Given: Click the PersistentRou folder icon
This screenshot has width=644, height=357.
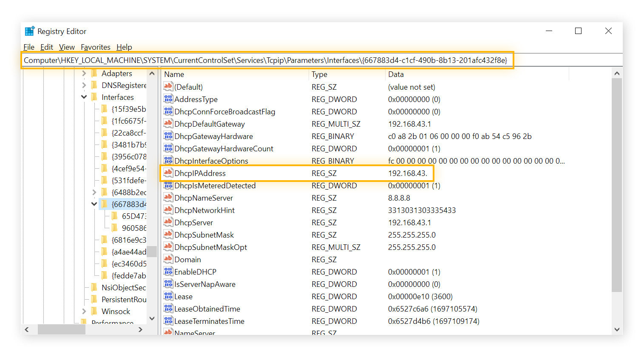Looking at the screenshot, I should point(94,299).
